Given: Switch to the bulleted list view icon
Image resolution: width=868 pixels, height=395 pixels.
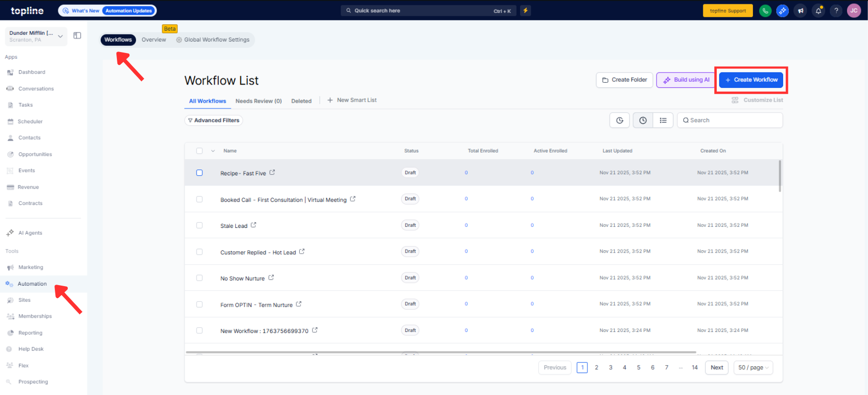Looking at the screenshot, I should point(663,120).
